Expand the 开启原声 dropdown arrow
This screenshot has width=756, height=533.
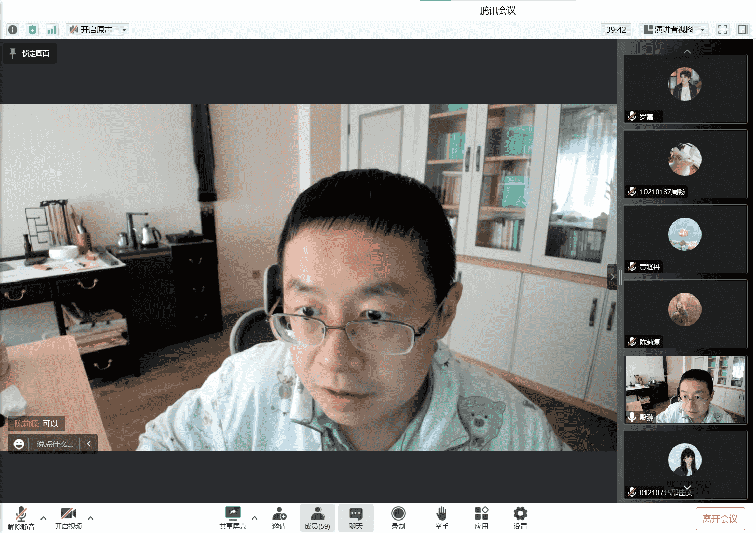[x=125, y=30]
